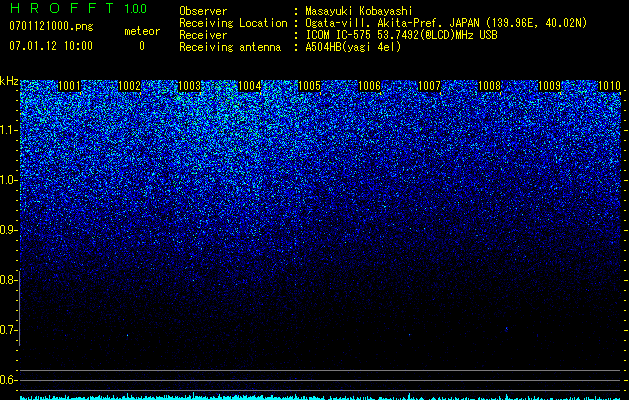Click the 1004 time marker
The image size is (629, 400).
[249, 86]
